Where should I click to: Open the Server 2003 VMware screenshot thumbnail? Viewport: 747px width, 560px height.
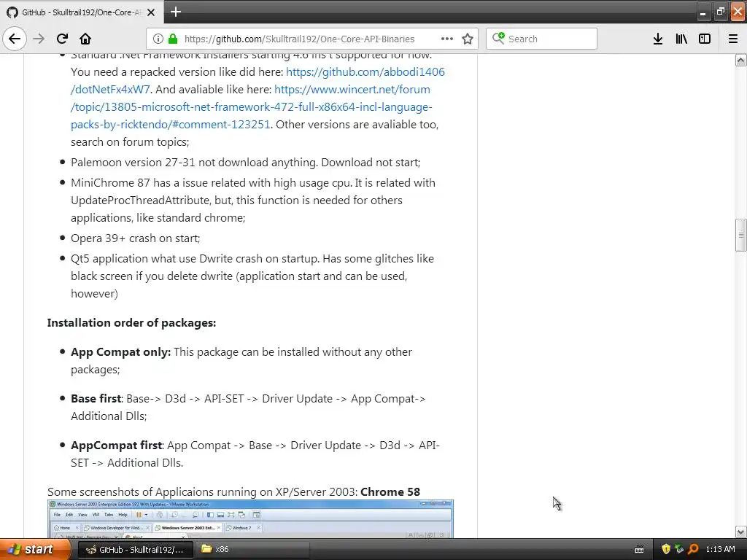pos(250,518)
